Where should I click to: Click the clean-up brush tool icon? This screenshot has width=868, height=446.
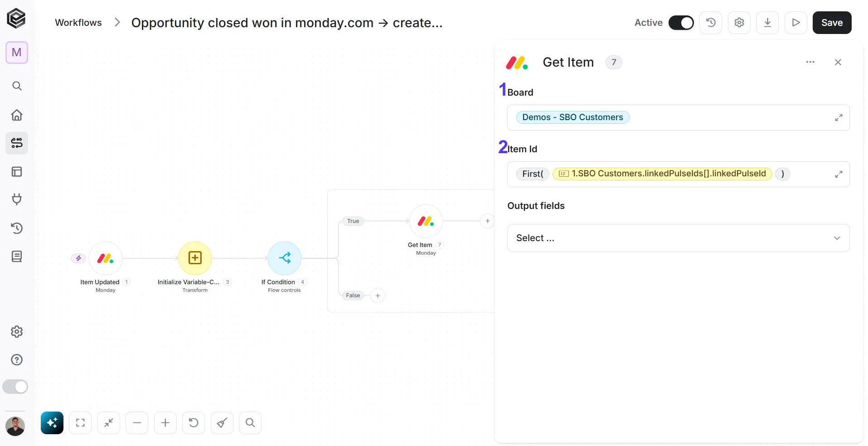coord(222,423)
